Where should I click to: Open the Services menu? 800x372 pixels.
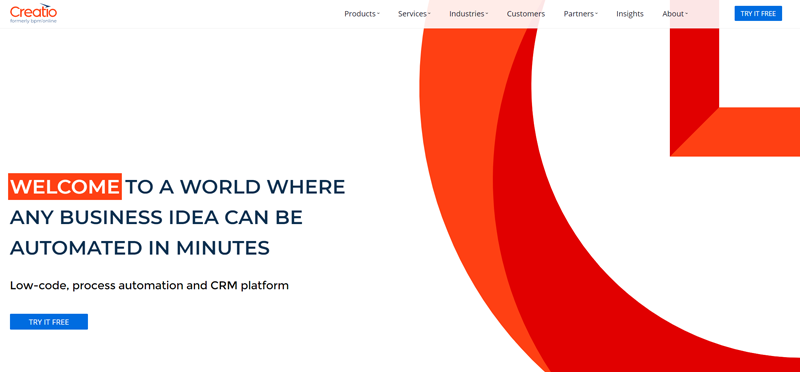[412, 14]
